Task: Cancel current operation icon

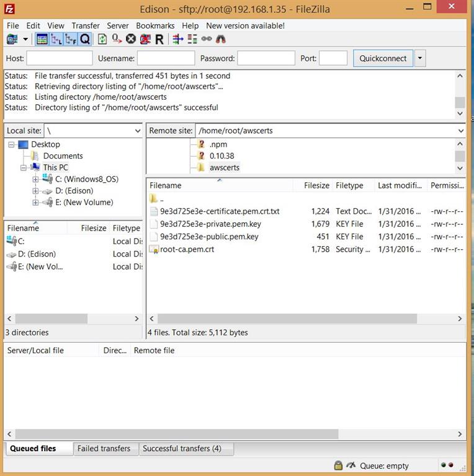Action: pos(131,39)
